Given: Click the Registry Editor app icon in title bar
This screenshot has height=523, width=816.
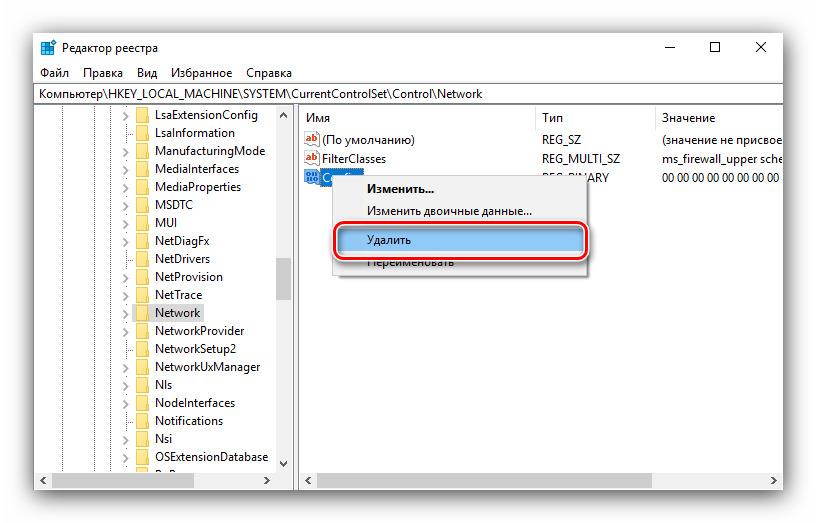Looking at the screenshot, I should point(48,48).
